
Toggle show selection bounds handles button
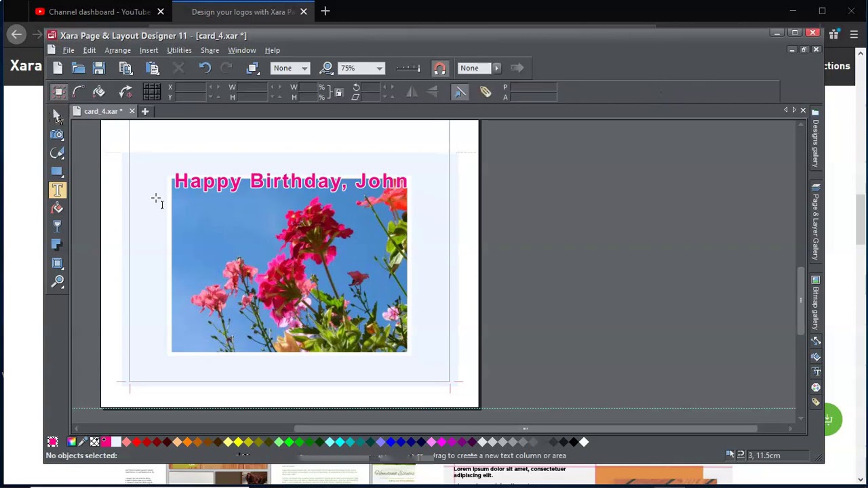pyautogui.click(x=58, y=92)
